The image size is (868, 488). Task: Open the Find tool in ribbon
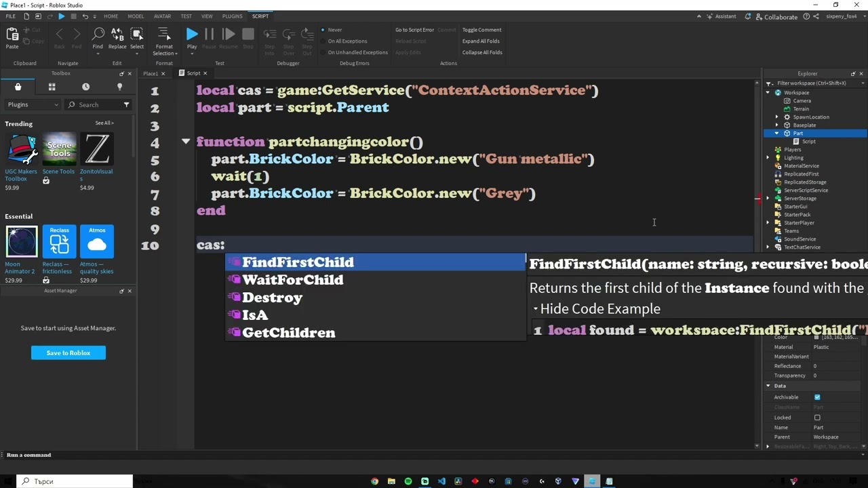(x=98, y=35)
